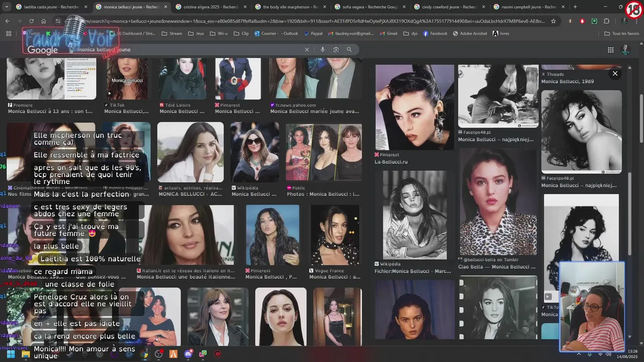Viewport: 644px width, 362px height.
Task: Open the Adobe Acrobat bookmark
Action: [469, 34]
